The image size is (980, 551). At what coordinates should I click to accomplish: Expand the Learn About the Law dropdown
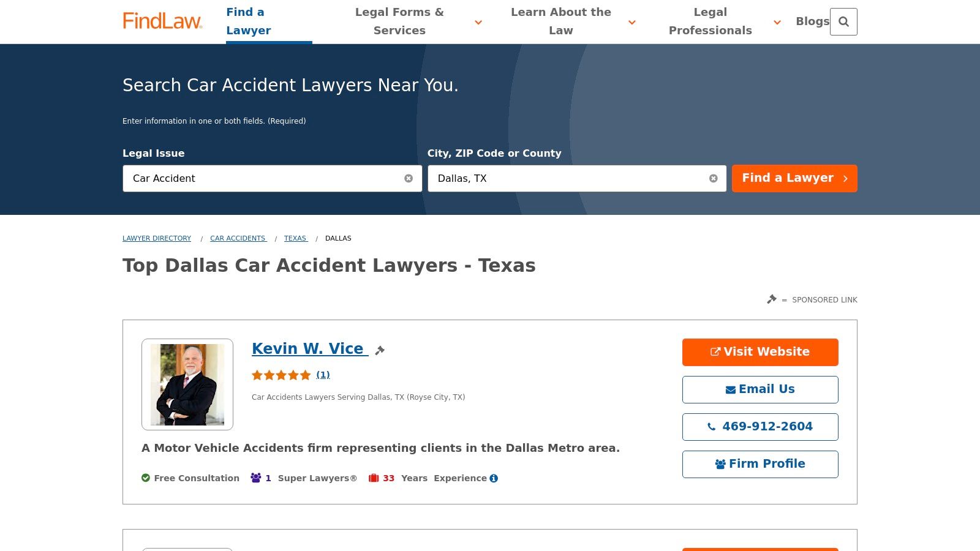point(631,22)
